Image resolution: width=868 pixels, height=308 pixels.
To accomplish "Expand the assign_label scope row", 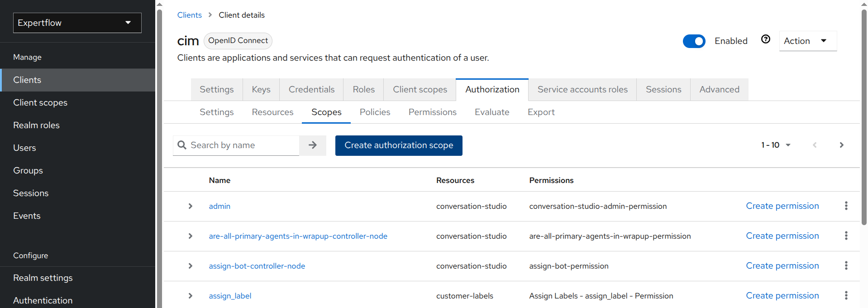I will [x=191, y=296].
